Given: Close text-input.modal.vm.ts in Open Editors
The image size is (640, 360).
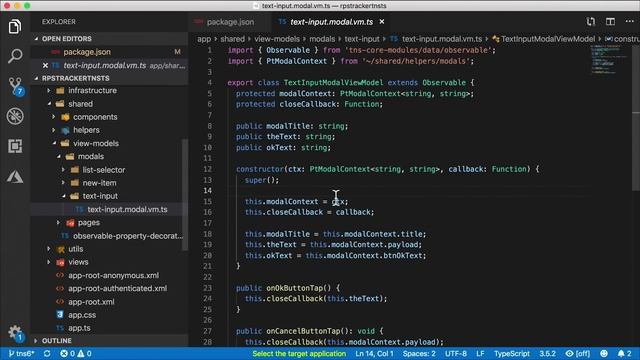Looking at the screenshot, I should click(x=45, y=65).
